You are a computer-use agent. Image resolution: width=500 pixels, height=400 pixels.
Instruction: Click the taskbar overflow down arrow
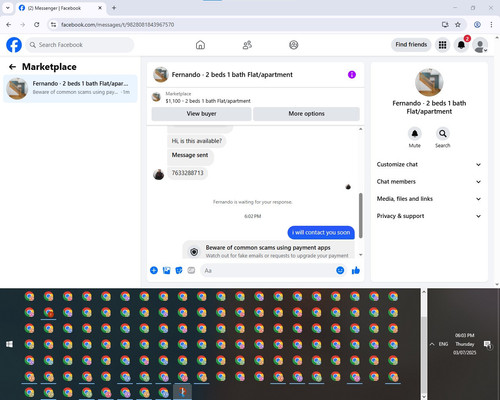click(424, 396)
